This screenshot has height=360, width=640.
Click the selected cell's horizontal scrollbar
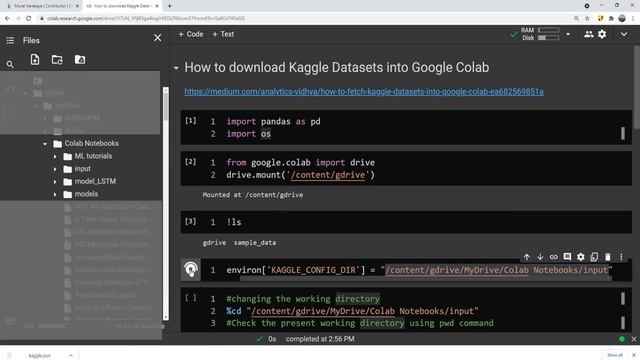pyautogui.click(x=425, y=279)
